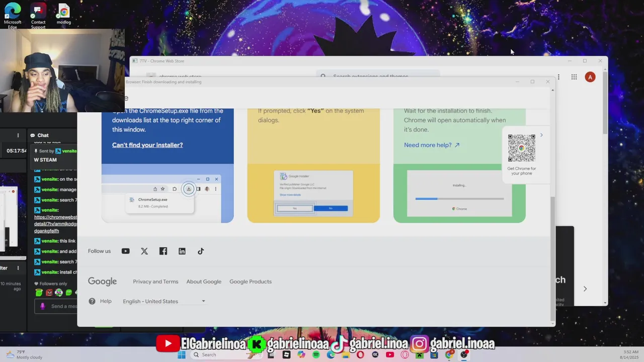Open Google Products footer link
The image size is (644, 362).
click(x=251, y=282)
